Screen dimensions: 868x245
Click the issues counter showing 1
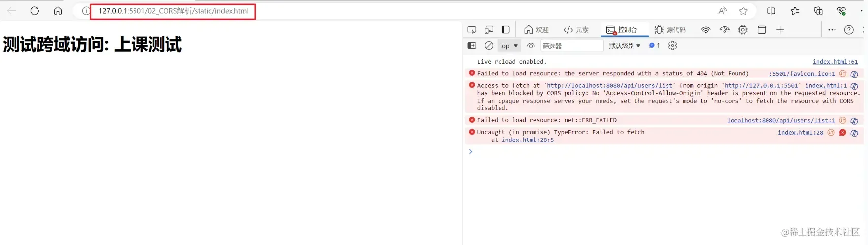coord(655,46)
